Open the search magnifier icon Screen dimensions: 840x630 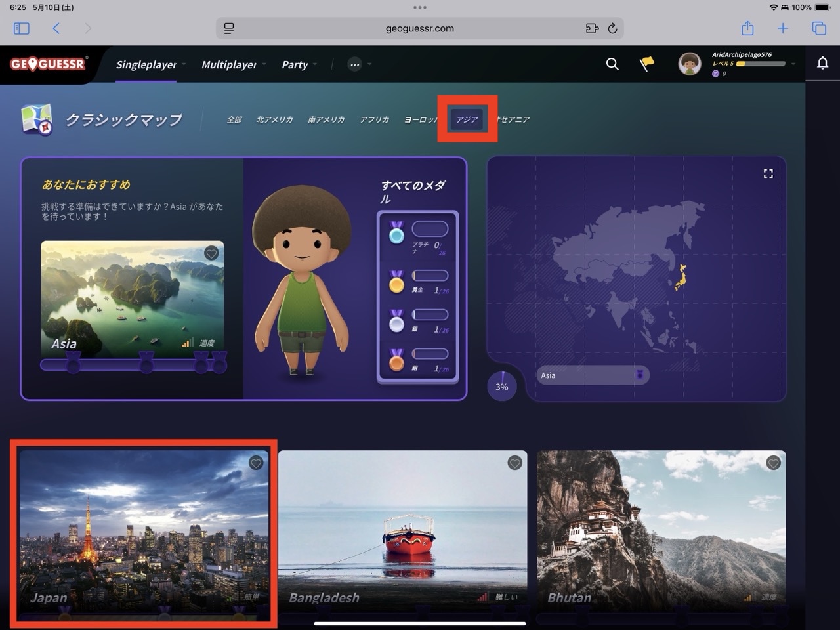[612, 64]
